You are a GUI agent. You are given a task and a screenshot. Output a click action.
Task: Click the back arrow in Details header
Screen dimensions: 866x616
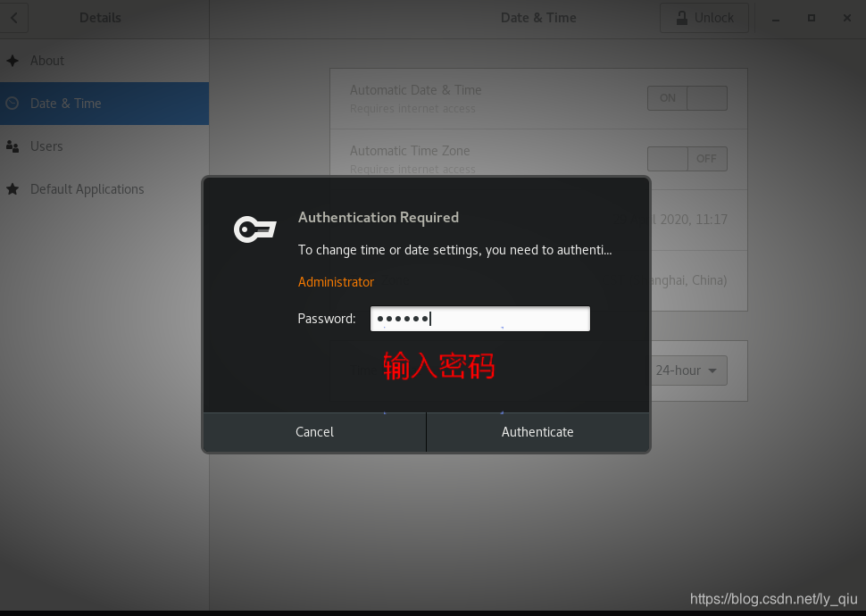tap(13, 18)
